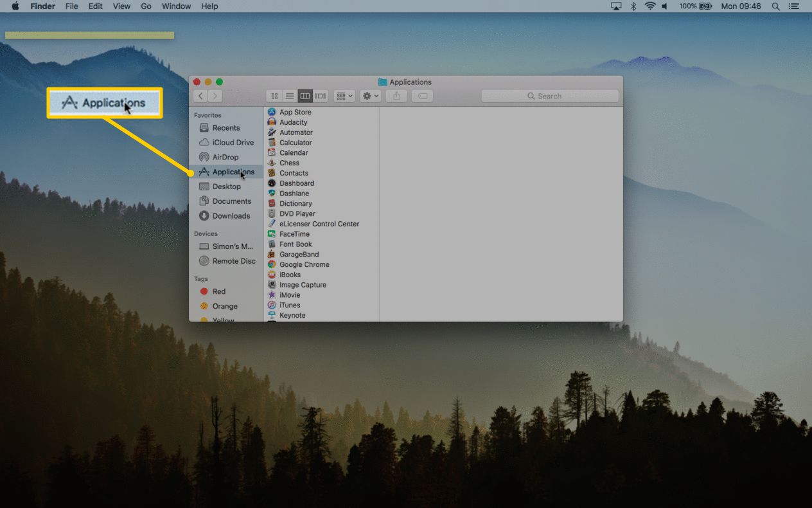Click the Tags icon in the toolbar
The width and height of the screenshot is (812, 508).
coord(421,95)
